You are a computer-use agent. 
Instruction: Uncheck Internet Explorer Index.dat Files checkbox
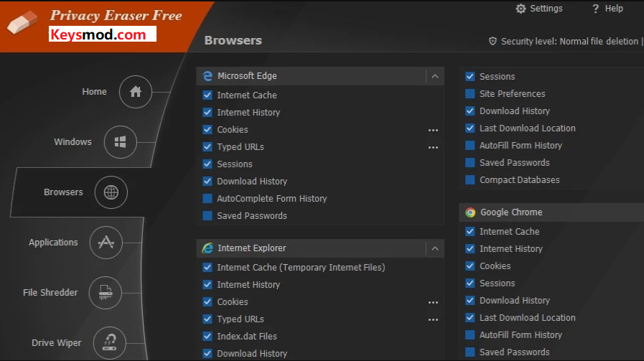pyautogui.click(x=207, y=337)
